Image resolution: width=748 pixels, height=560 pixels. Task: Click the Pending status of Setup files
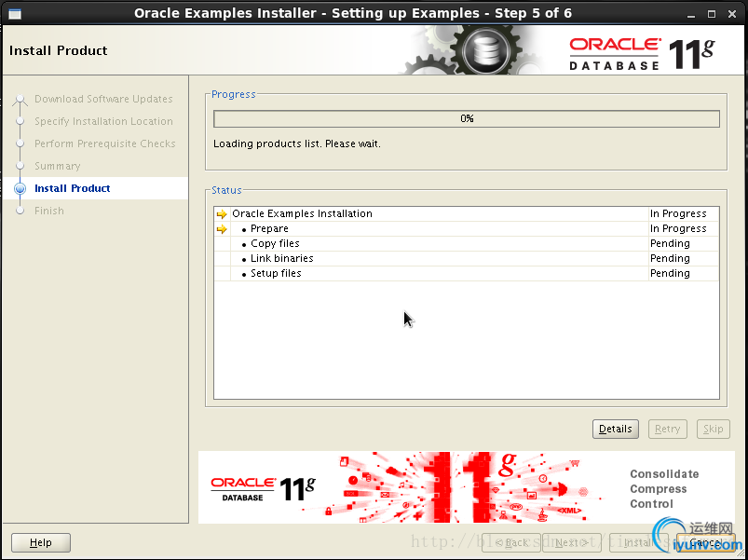[670, 273]
